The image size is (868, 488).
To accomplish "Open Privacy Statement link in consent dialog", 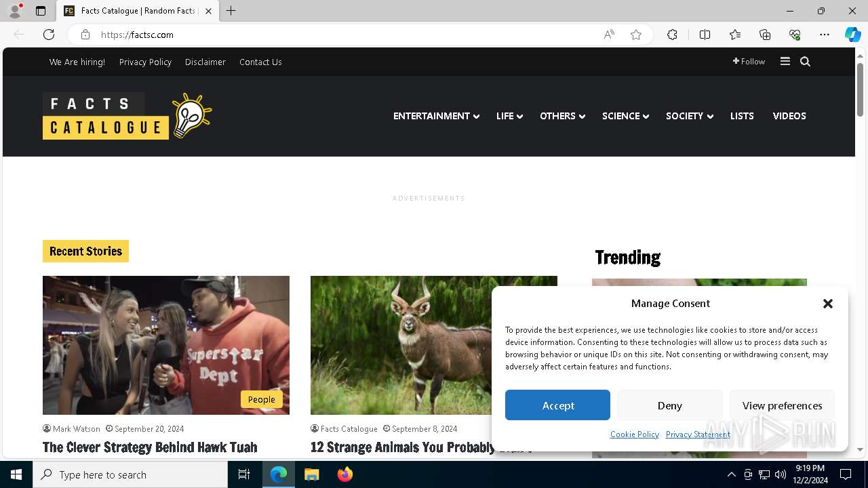I will (x=698, y=434).
